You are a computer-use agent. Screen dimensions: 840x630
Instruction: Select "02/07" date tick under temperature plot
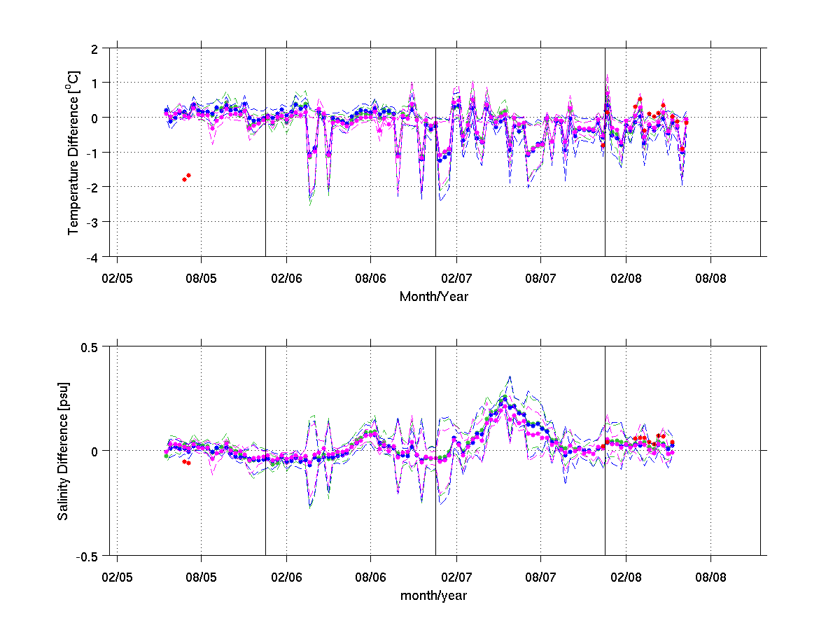coord(456,278)
